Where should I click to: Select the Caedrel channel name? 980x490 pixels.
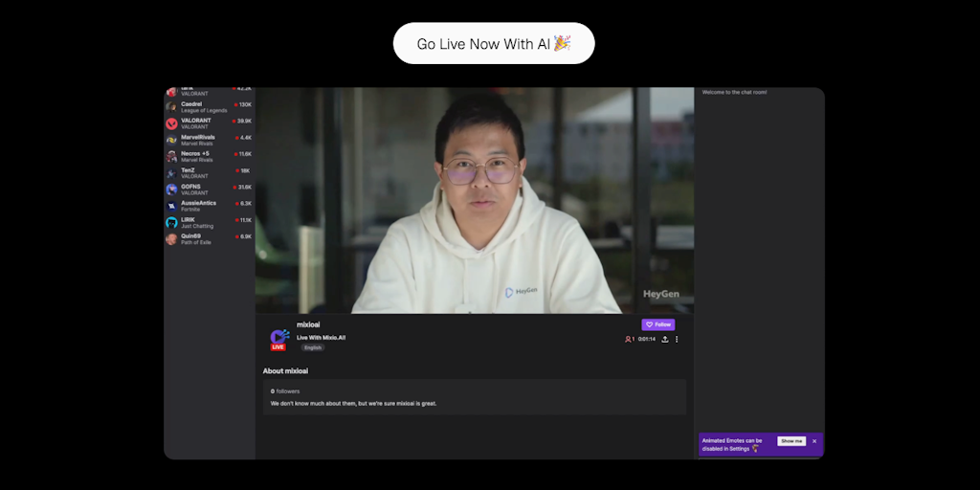[x=191, y=103]
